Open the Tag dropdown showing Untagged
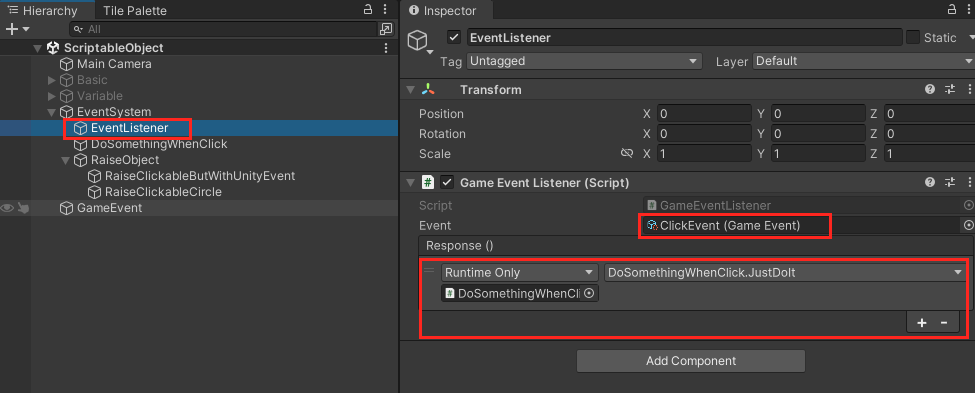 point(584,61)
